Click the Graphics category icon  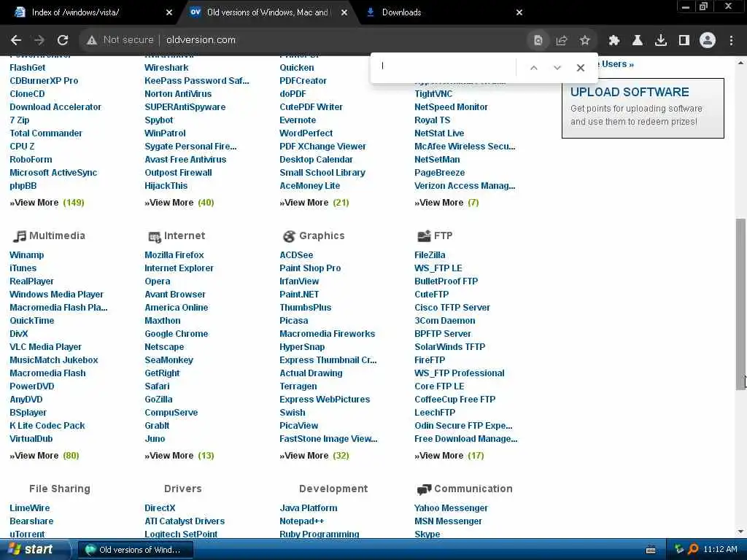click(x=289, y=236)
